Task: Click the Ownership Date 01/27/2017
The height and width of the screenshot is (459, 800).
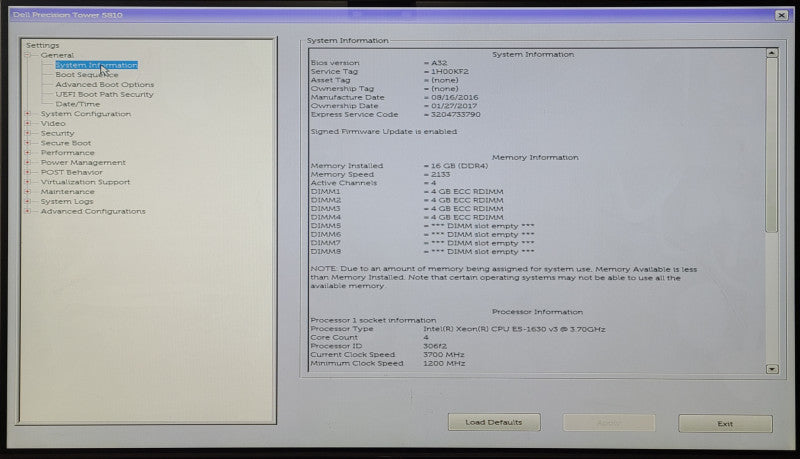Action: click(x=454, y=106)
